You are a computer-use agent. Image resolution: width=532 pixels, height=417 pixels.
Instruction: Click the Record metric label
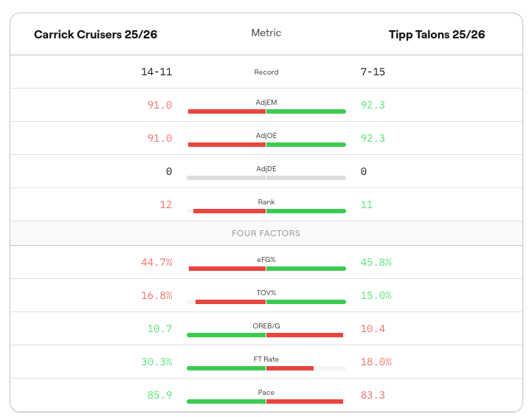point(266,72)
